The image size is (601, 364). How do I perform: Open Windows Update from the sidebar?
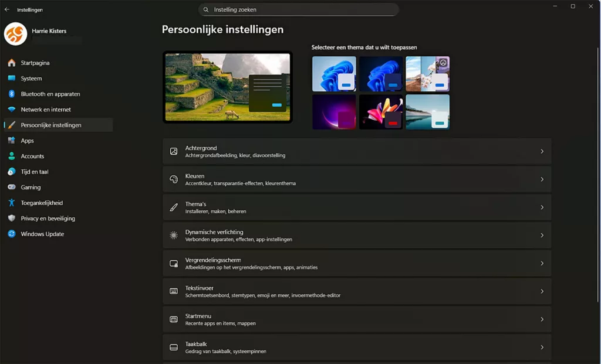tap(41, 234)
